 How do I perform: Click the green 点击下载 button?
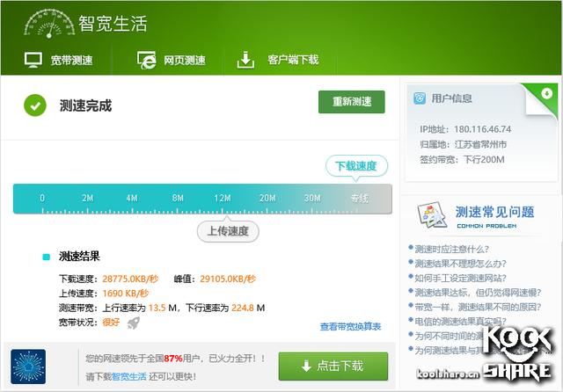[x=333, y=367]
